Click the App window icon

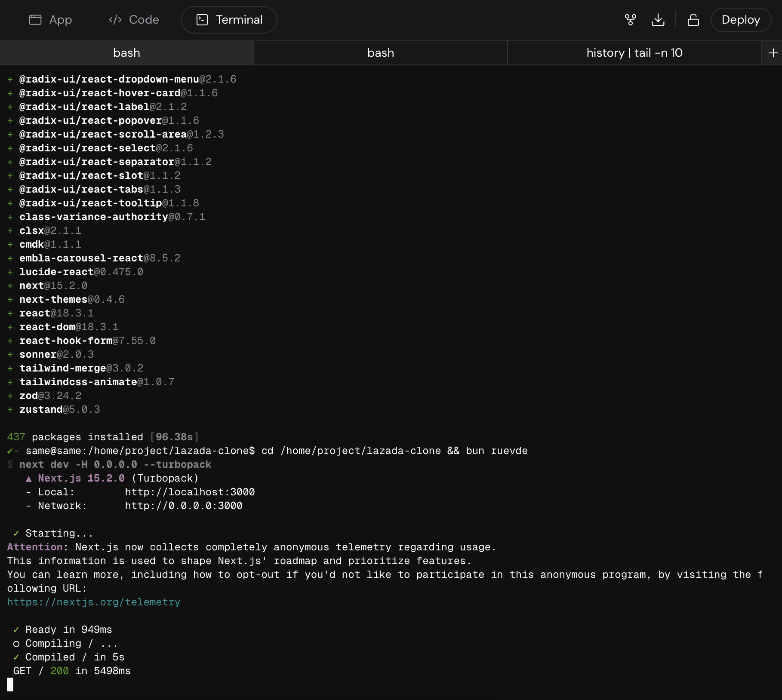click(x=35, y=20)
